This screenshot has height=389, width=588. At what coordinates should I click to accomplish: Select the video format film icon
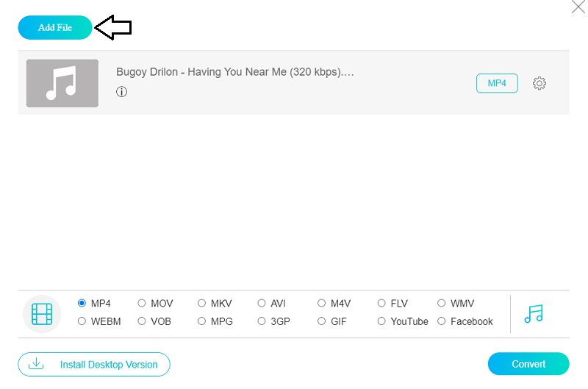pyautogui.click(x=42, y=314)
